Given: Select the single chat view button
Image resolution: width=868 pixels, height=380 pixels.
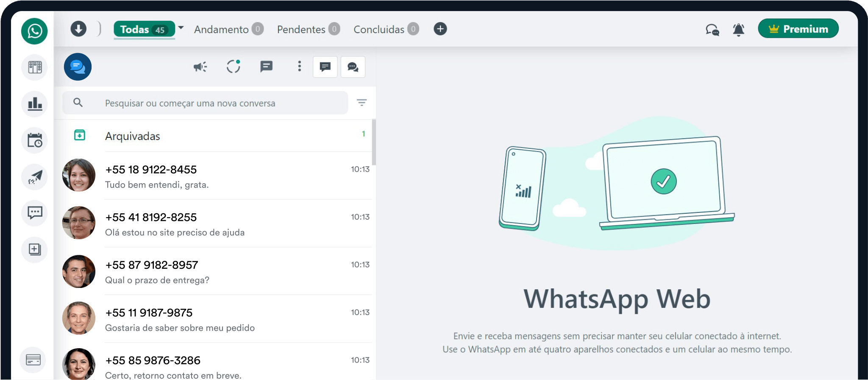Looking at the screenshot, I should (325, 67).
